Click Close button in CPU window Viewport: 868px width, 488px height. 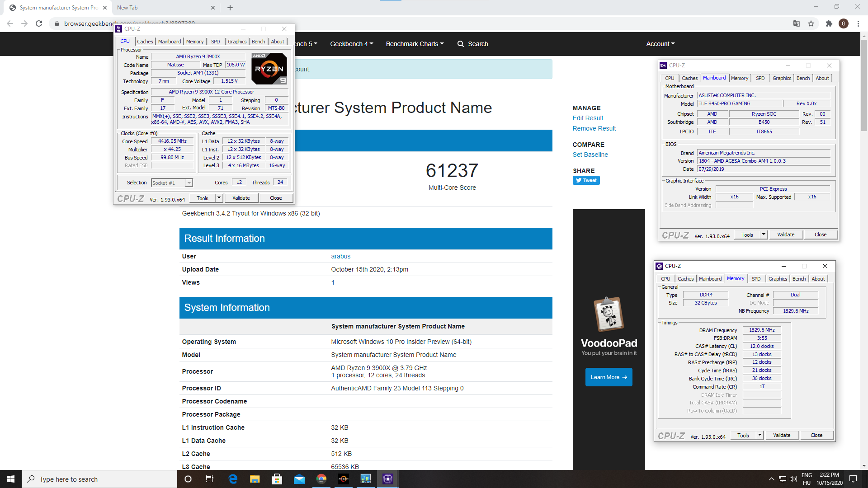[276, 198]
